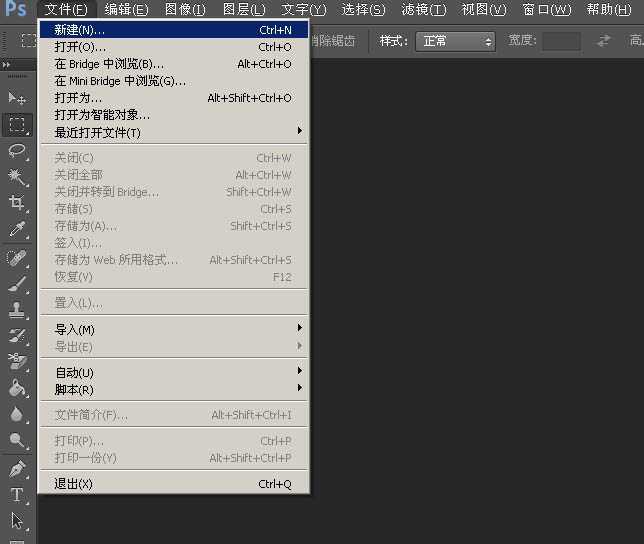Select the Paint Bucket tool
This screenshot has height=544, width=644.
pos(17,388)
